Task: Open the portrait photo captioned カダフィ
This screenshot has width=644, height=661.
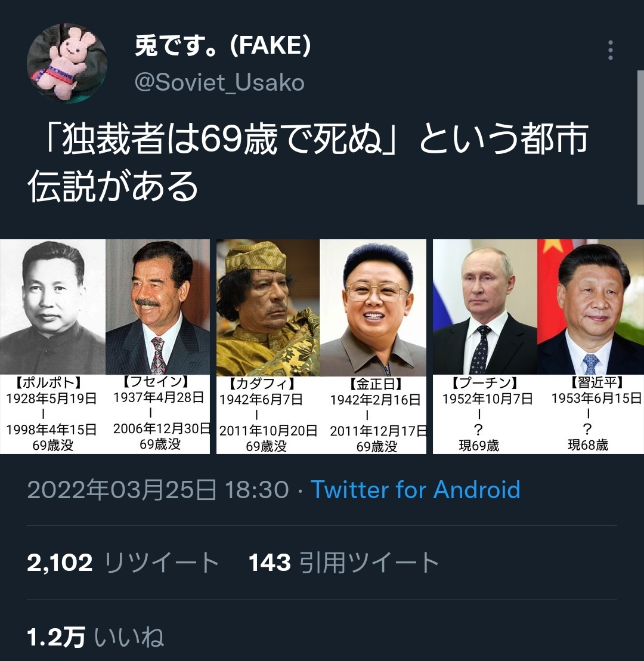Action: point(268,307)
